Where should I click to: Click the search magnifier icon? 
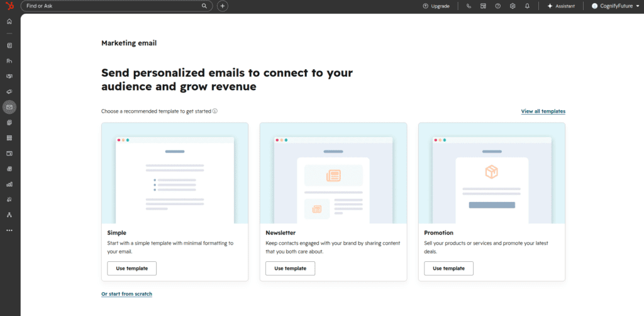coord(204,6)
